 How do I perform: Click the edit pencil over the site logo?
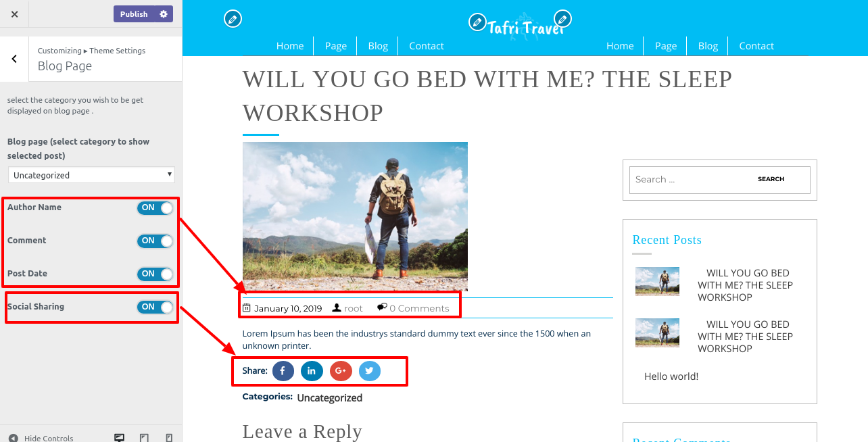pos(477,22)
